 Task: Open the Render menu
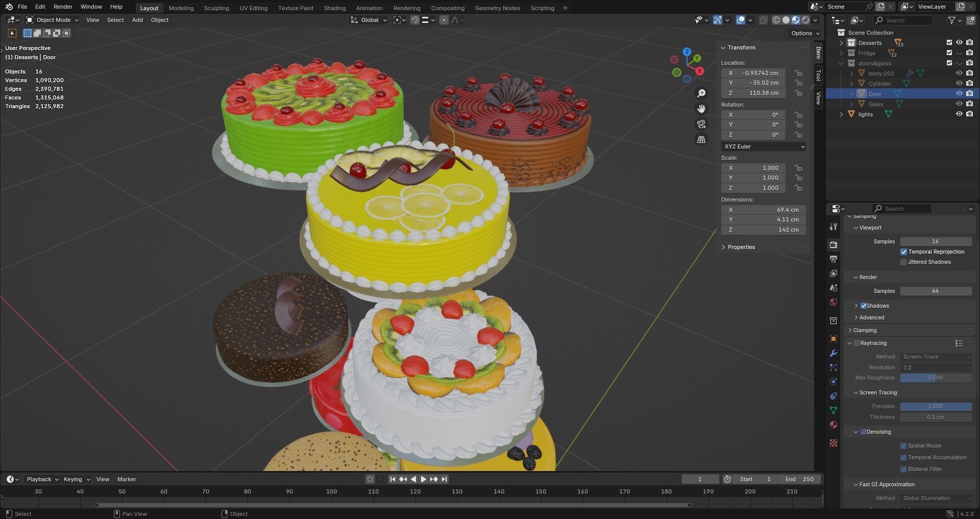click(63, 7)
